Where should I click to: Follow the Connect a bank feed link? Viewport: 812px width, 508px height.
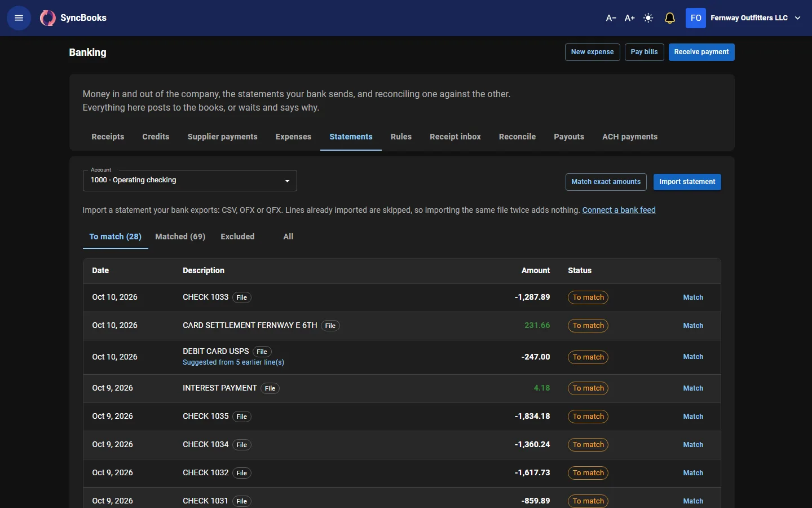coord(619,210)
